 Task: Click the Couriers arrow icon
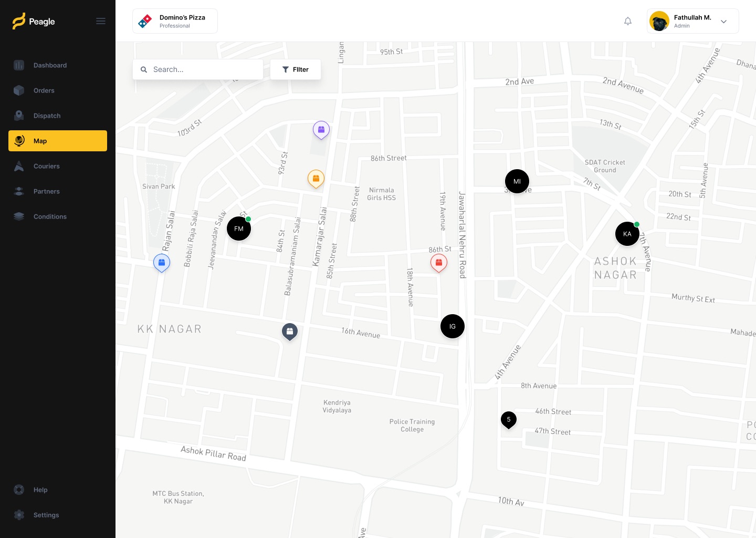[x=19, y=166]
